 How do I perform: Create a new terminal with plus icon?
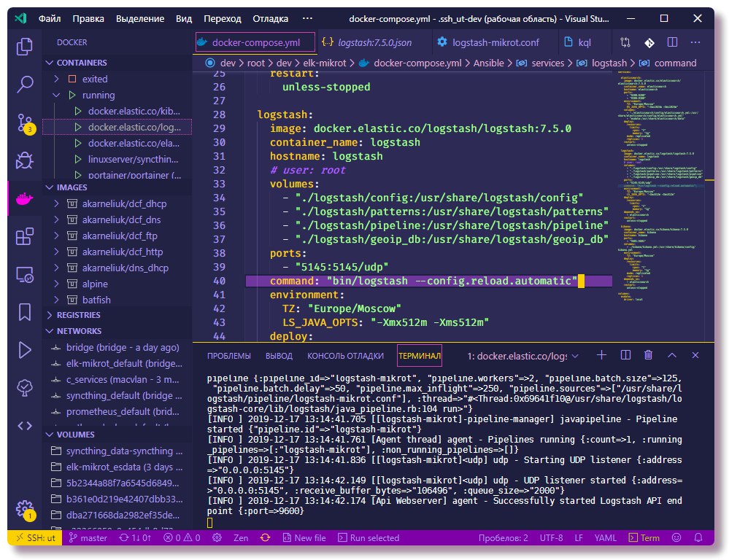point(601,355)
